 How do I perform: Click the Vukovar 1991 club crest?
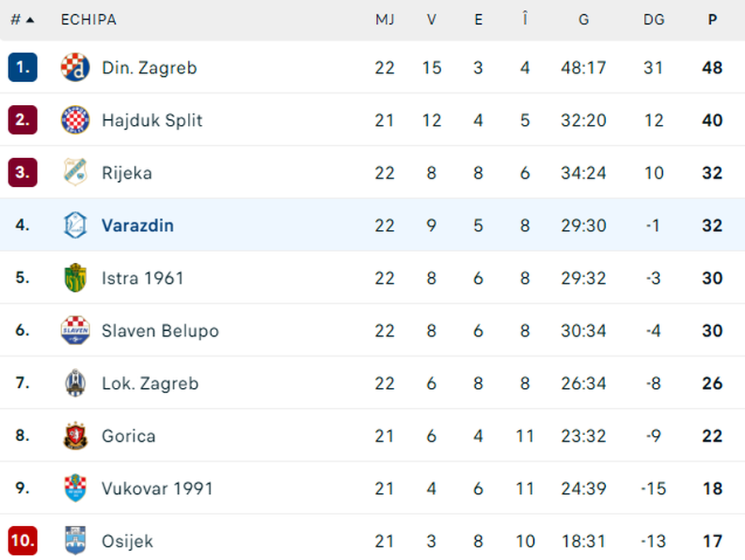pyautogui.click(x=75, y=489)
